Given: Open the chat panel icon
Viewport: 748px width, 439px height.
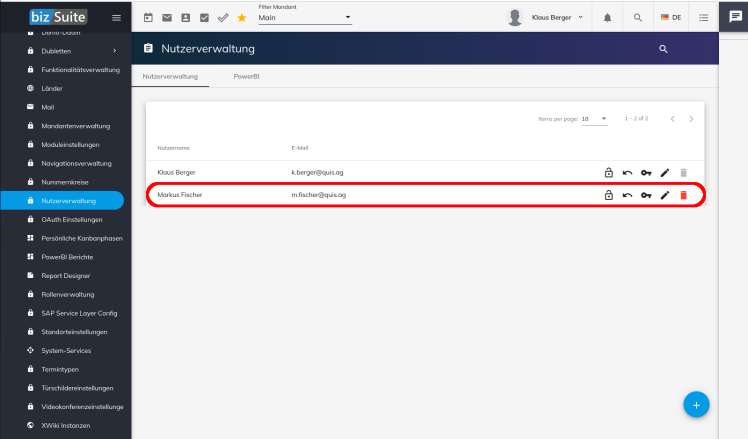Looking at the screenshot, I should click(x=735, y=17).
